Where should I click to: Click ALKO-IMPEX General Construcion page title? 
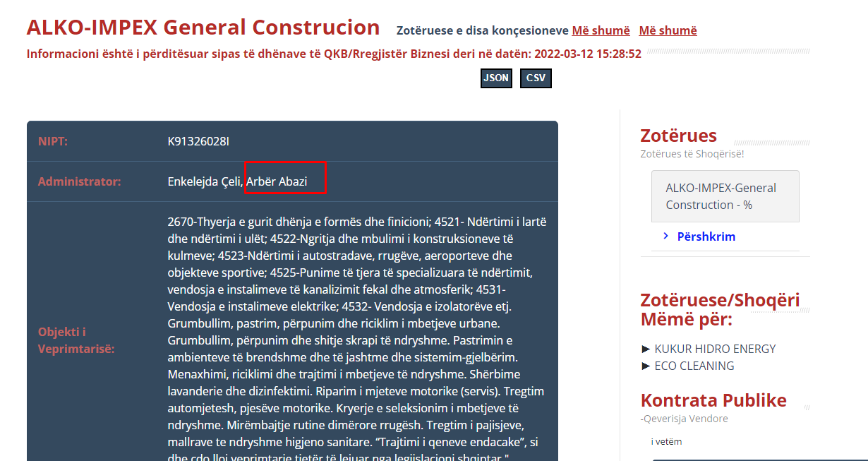[203, 28]
